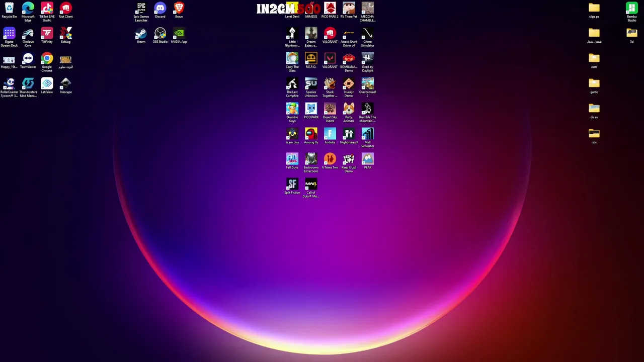Click the Steam desktop shortcut

point(141,33)
